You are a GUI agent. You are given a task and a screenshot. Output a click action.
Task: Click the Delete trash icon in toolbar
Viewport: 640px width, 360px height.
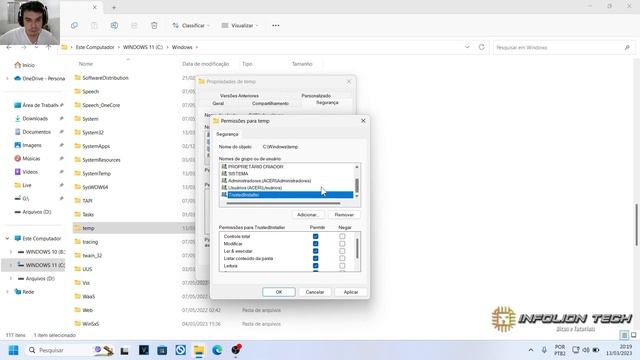(154, 25)
